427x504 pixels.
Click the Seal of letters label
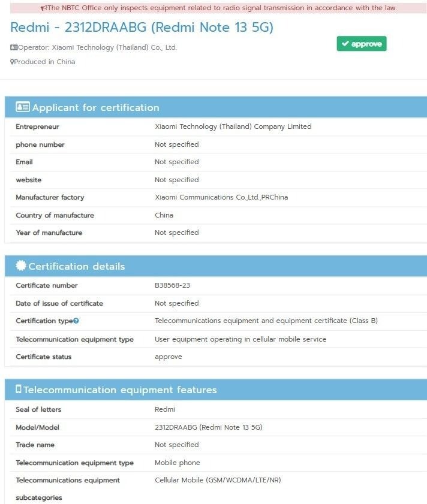(38, 409)
